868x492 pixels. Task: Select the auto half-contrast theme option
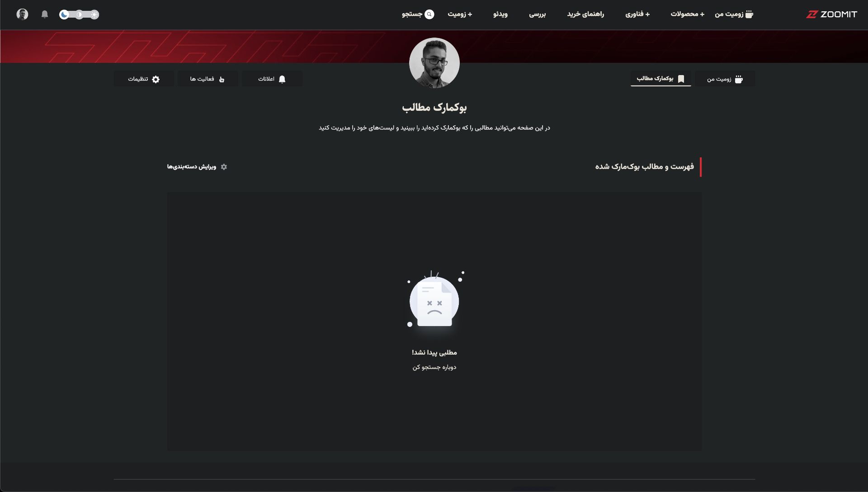click(x=79, y=14)
